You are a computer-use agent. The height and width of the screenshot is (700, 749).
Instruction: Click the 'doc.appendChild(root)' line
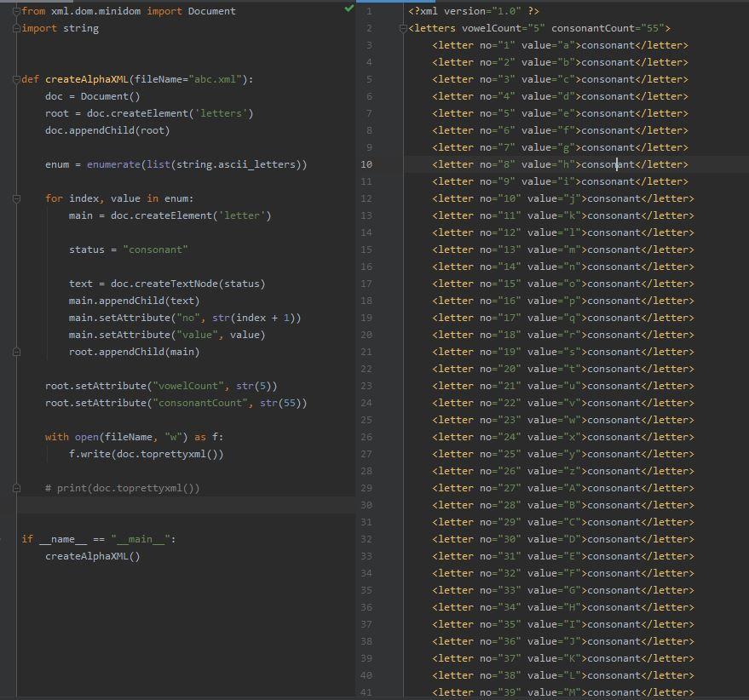(107, 130)
